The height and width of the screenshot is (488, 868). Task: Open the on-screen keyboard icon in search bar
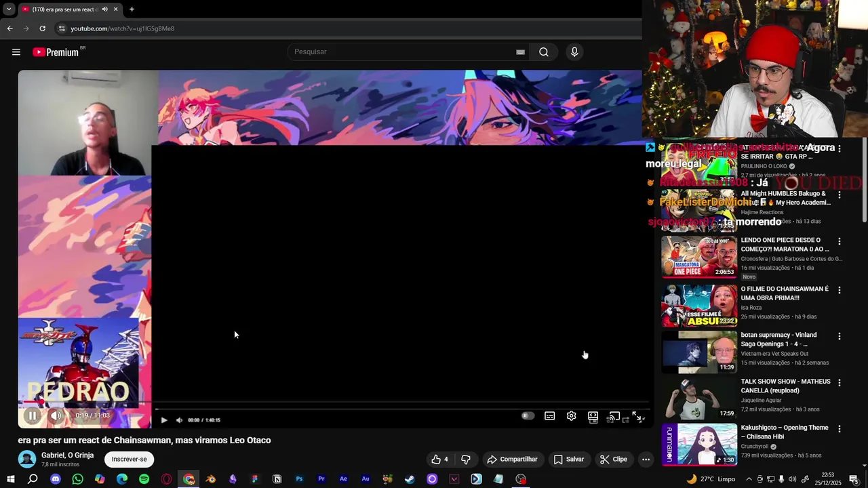tap(520, 52)
